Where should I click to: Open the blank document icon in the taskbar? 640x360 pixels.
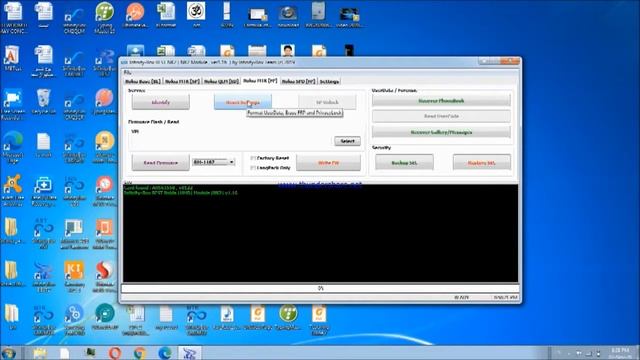[64, 353]
